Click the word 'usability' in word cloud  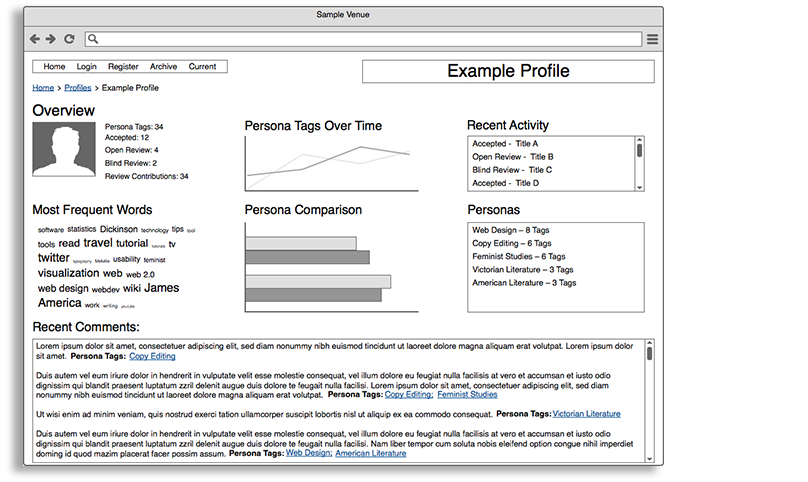click(x=126, y=259)
